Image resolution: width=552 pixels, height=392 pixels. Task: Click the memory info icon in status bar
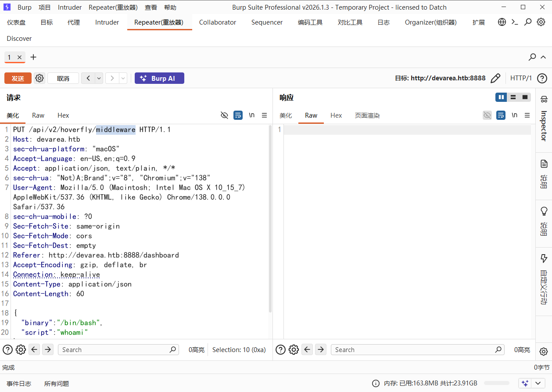coord(376,383)
